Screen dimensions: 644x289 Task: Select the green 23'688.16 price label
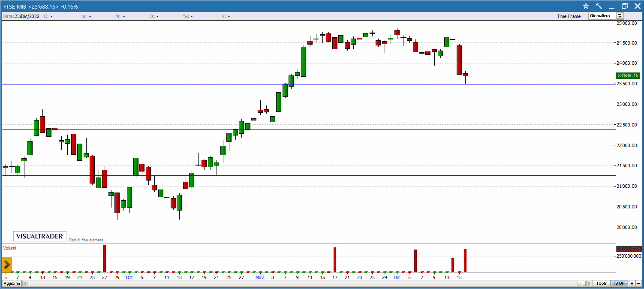[629, 75]
